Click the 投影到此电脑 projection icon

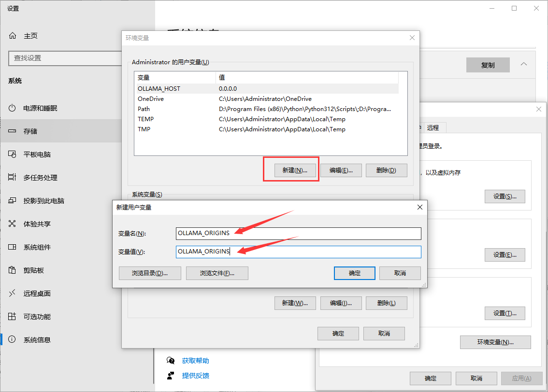tap(13, 201)
